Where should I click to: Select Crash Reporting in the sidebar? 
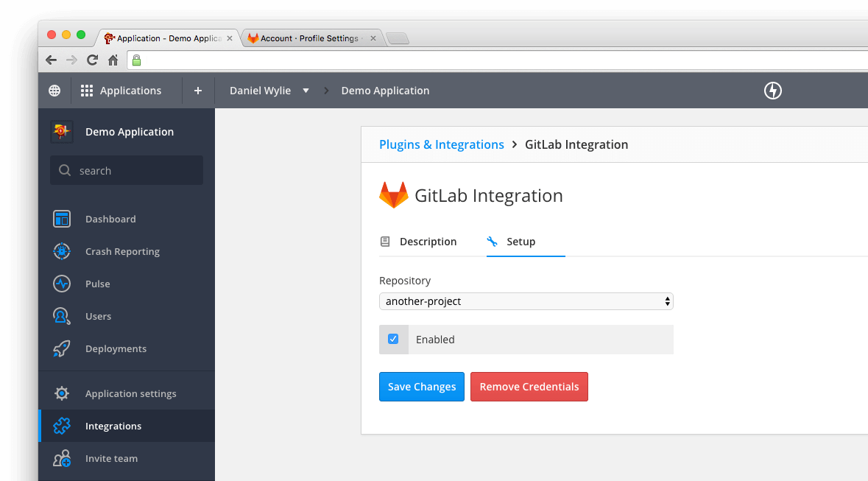coord(122,251)
